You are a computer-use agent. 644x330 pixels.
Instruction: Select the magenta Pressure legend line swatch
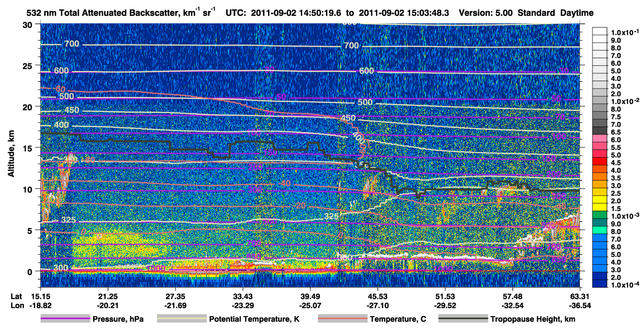point(65,319)
